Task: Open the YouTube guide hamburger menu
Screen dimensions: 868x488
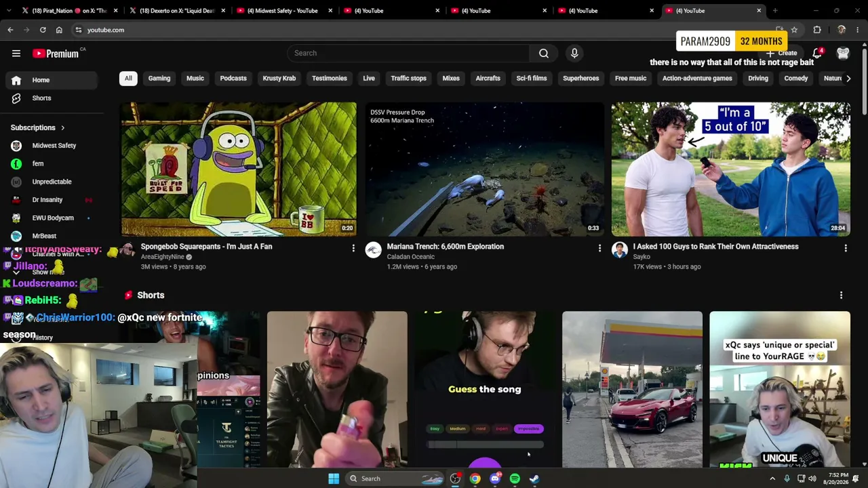Action: (16, 54)
